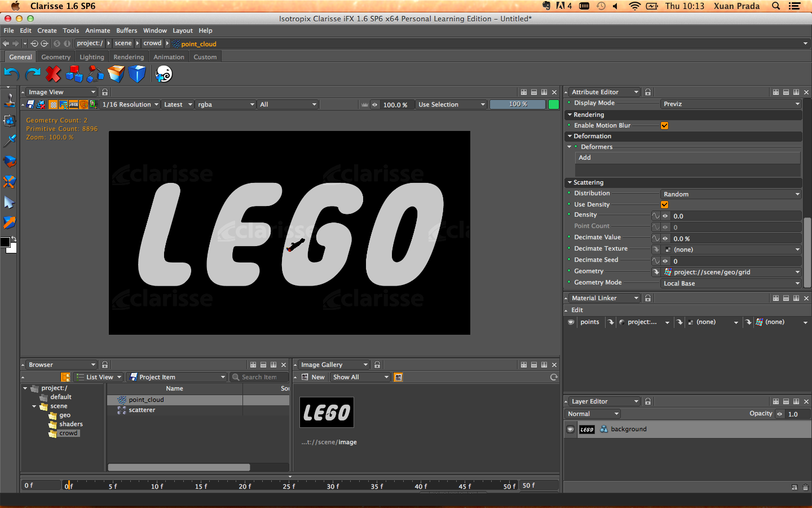This screenshot has width=812, height=508.
Task: Collapse the Scattering section
Action: [570, 182]
